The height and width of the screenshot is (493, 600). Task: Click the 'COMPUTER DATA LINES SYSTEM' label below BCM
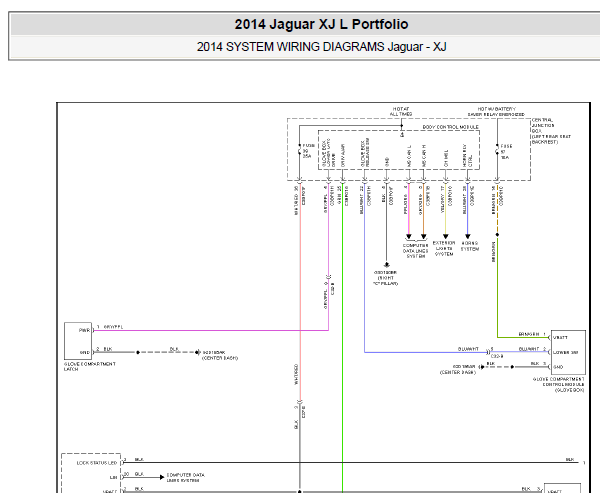(x=416, y=251)
